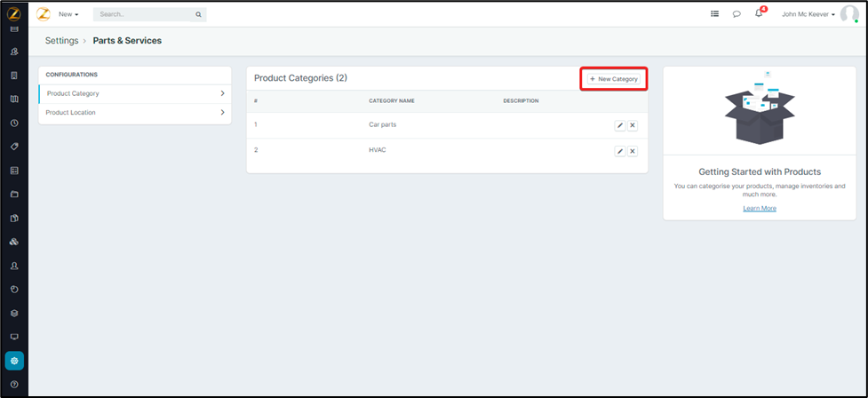868x398 pixels.
Task: Delete the Car parts category
Action: coord(633,125)
